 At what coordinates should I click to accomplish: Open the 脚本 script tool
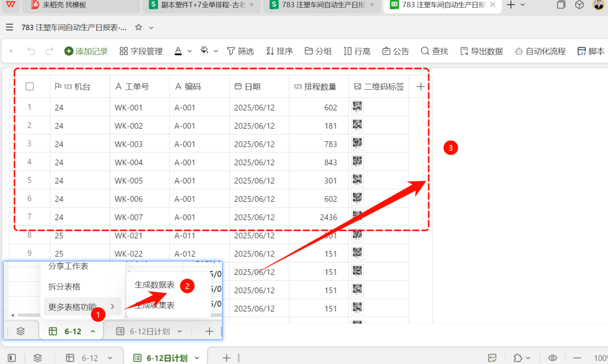pos(591,51)
